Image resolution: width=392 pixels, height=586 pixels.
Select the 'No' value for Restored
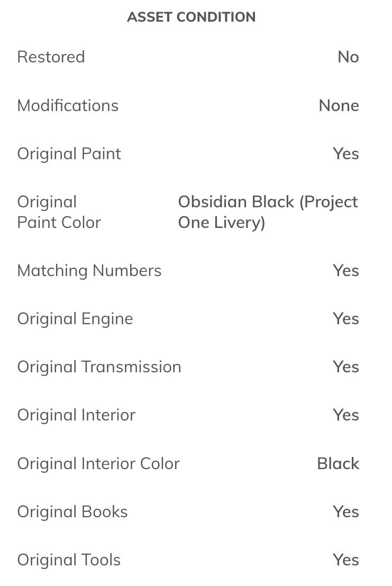[348, 57]
